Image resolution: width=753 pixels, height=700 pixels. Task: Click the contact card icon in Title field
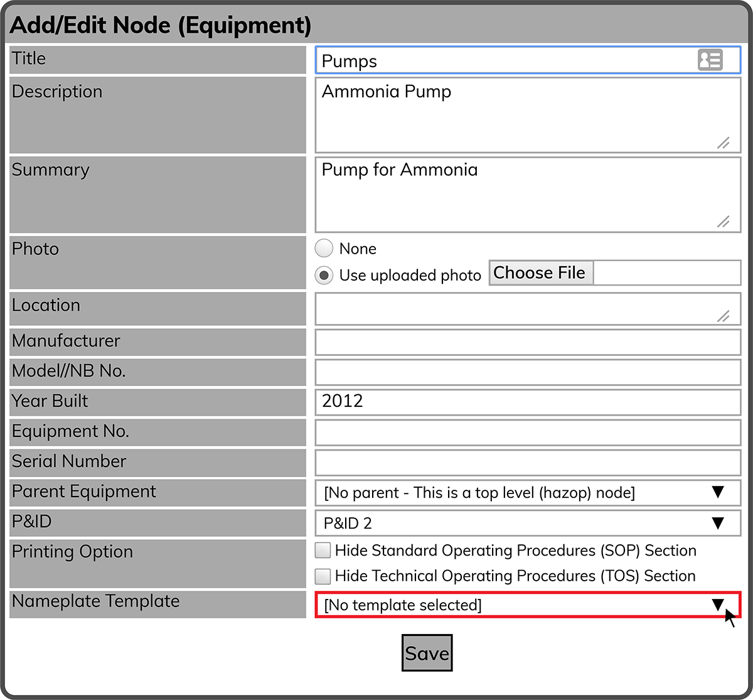710,60
